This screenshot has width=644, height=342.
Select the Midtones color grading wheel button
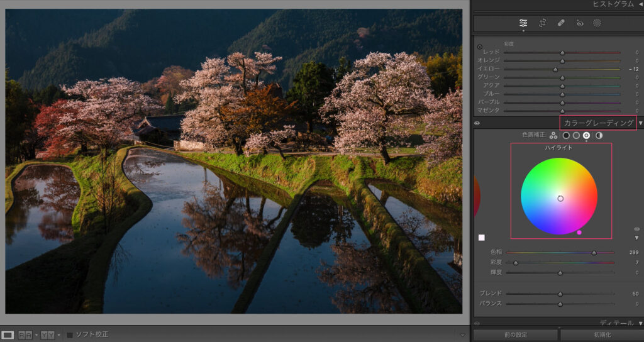point(576,135)
